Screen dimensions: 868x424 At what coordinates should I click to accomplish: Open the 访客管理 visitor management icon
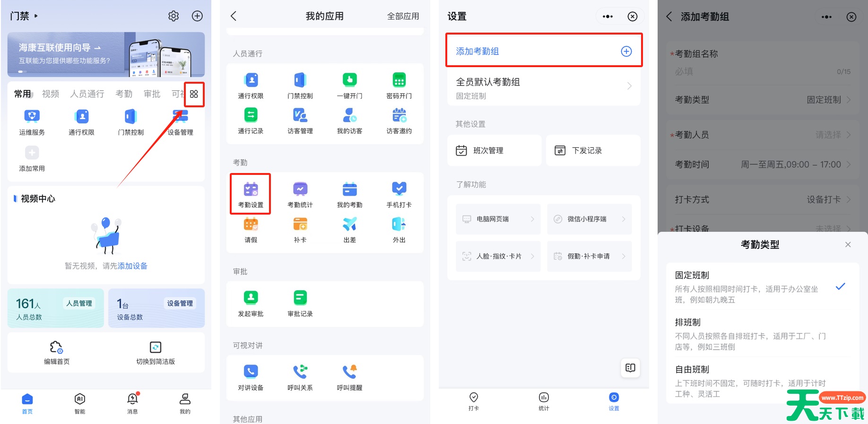[300, 120]
